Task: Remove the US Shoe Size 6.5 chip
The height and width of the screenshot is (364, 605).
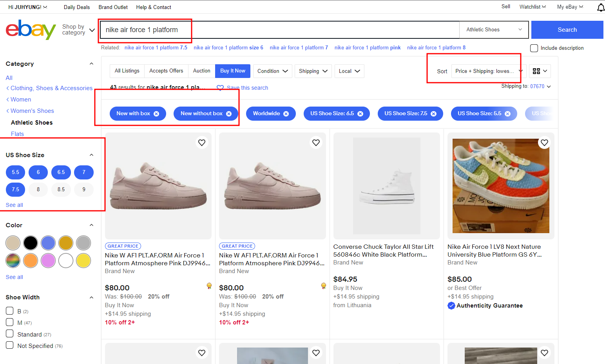Action: (360, 114)
